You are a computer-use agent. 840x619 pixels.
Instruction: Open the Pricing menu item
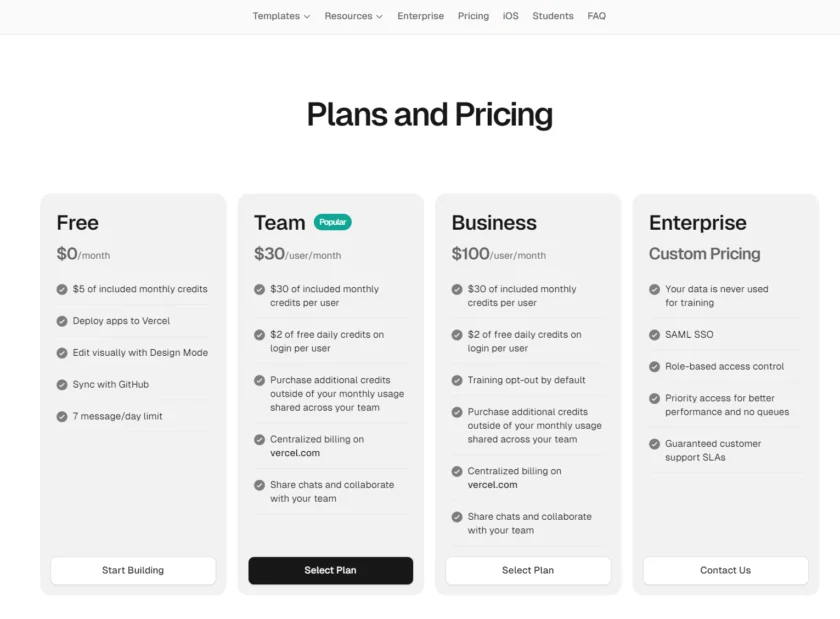pyautogui.click(x=473, y=16)
